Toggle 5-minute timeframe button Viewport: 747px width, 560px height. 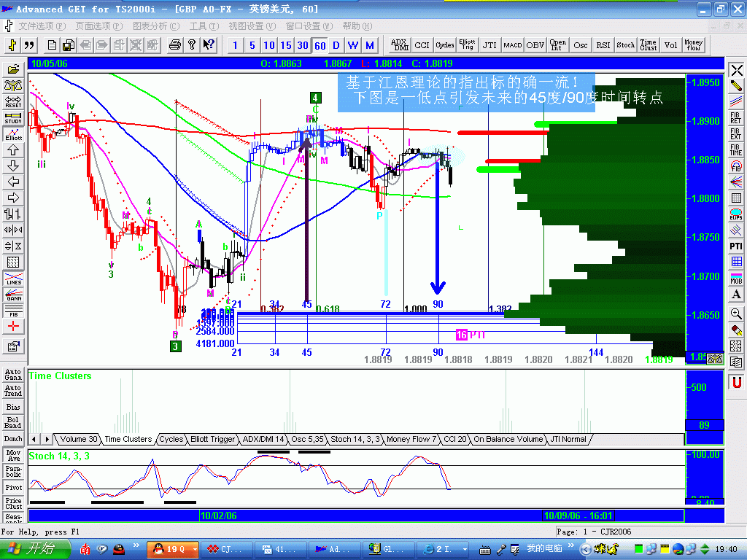pos(252,45)
